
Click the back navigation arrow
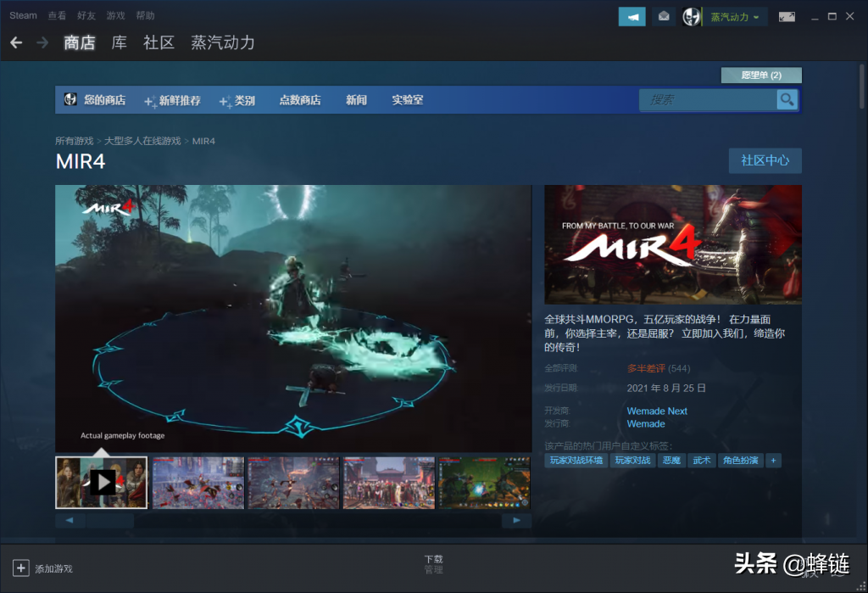click(x=16, y=42)
